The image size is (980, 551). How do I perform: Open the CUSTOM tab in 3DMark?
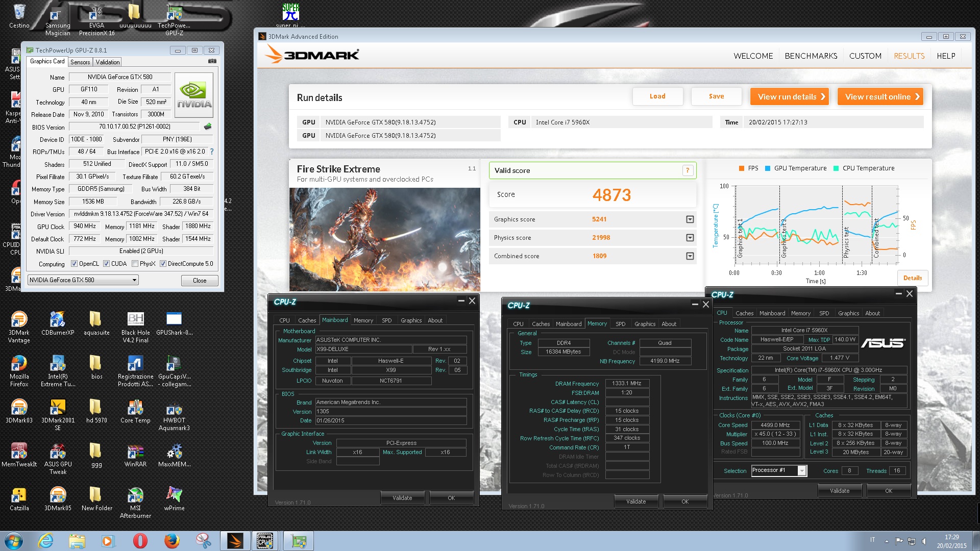(865, 56)
